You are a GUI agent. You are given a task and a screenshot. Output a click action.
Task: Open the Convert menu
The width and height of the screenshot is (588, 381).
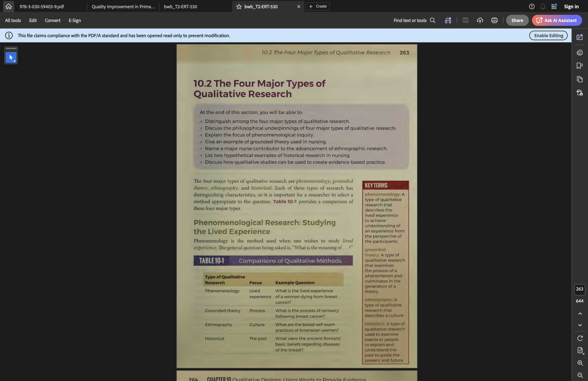pyautogui.click(x=53, y=20)
